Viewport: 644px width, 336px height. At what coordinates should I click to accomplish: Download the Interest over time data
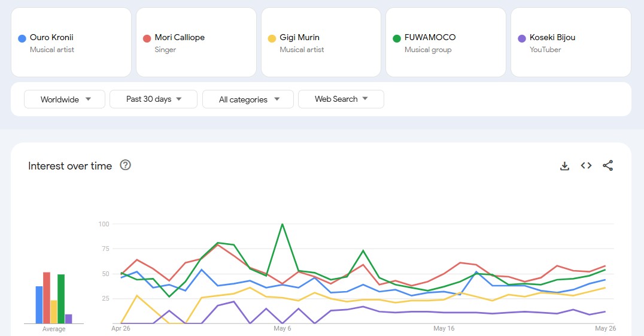[x=564, y=166]
